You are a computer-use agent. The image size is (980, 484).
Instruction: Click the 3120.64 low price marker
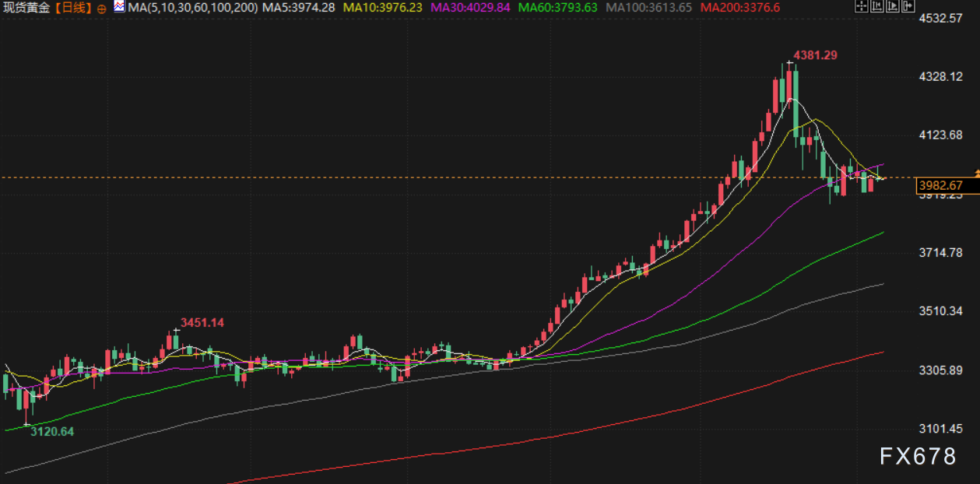pyautogui.click(x=52, y=431)
